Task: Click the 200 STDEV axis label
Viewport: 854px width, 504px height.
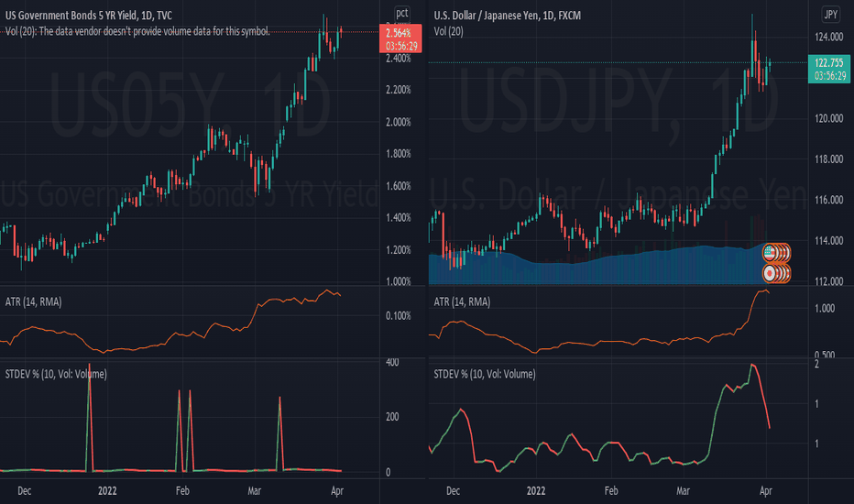Action: (392, 417)
